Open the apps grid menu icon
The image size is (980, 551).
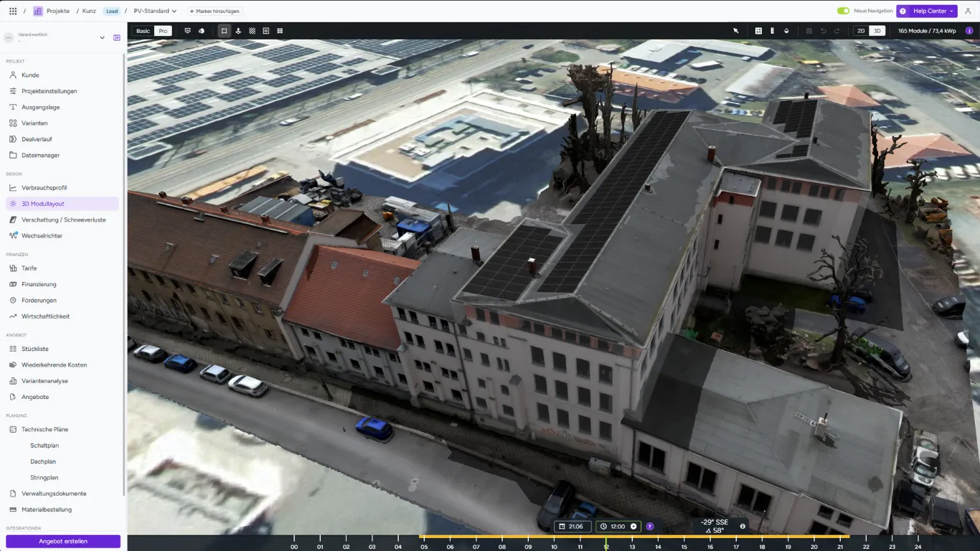tap(13, 11)
